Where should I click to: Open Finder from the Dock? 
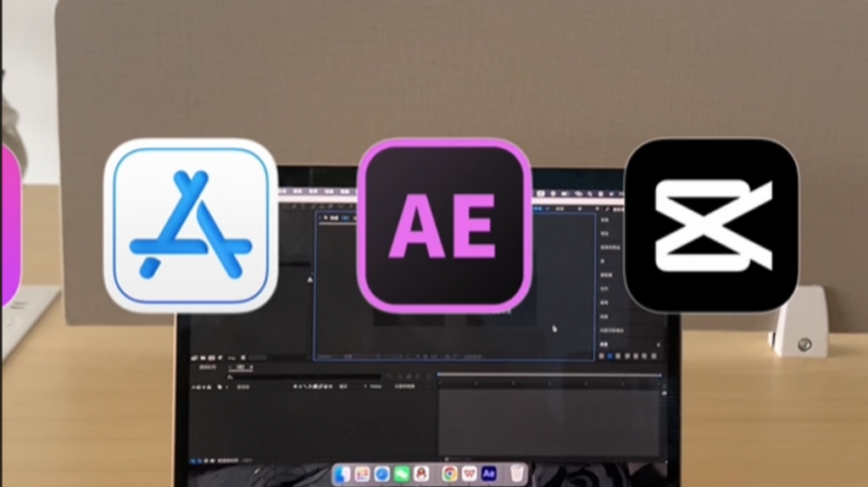(342, 474)
